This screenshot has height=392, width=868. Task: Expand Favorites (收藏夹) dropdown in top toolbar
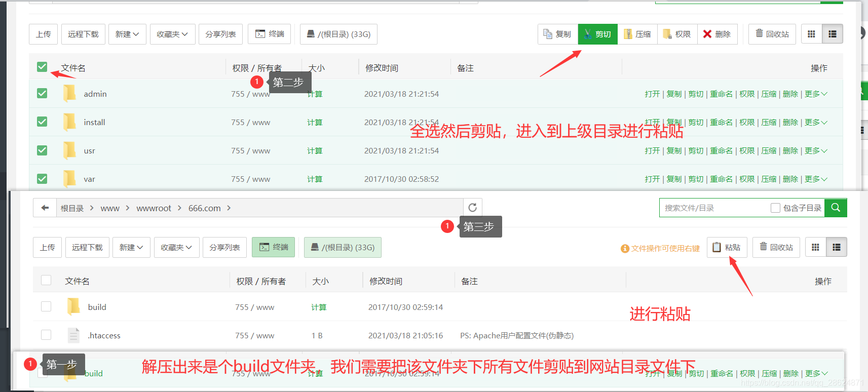coord(172,34)
